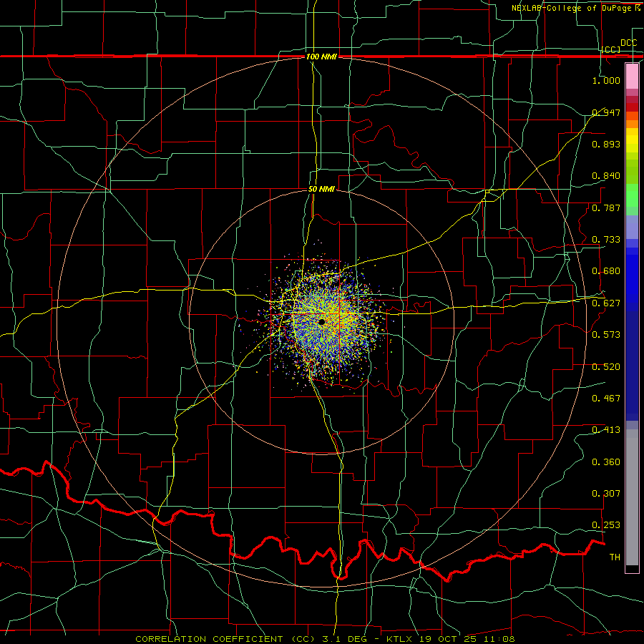Select the 0.307 scale value
Screen dimensions: 644x644
[606, 493]
